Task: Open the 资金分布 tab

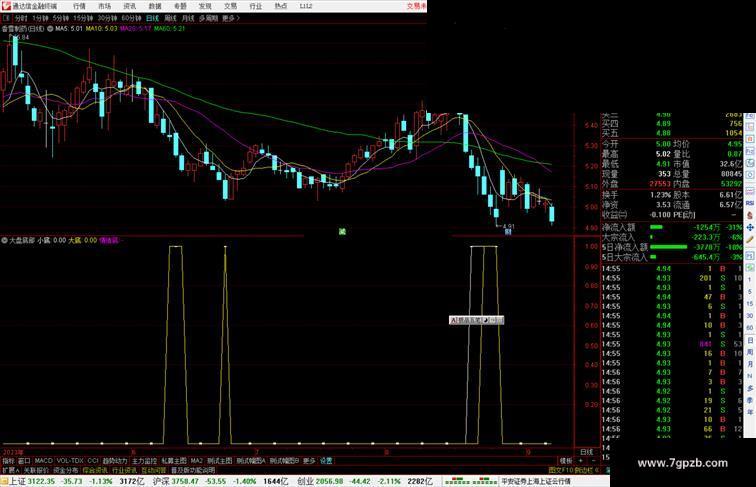Action: click(x=66, y=470)
